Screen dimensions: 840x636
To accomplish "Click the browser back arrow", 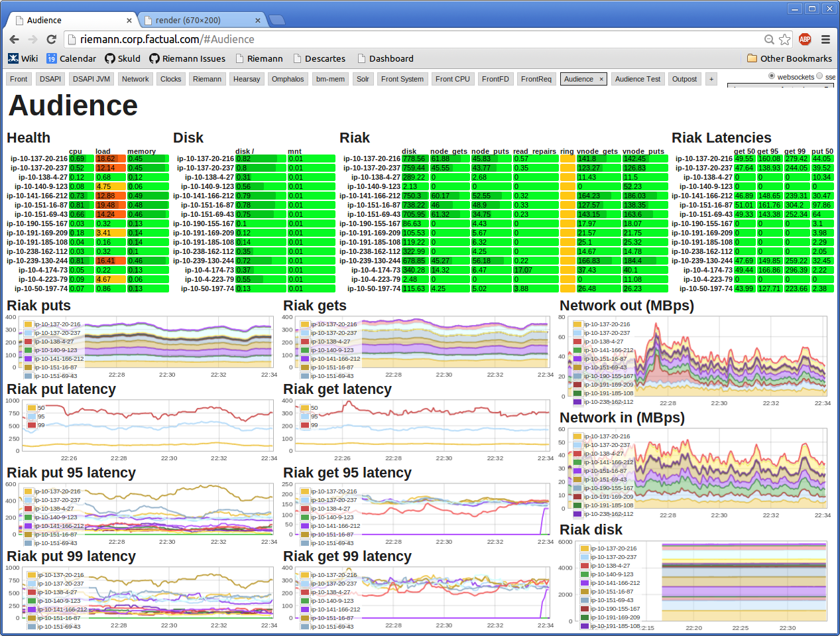I will pyautogui.click(x=15, y=39).
